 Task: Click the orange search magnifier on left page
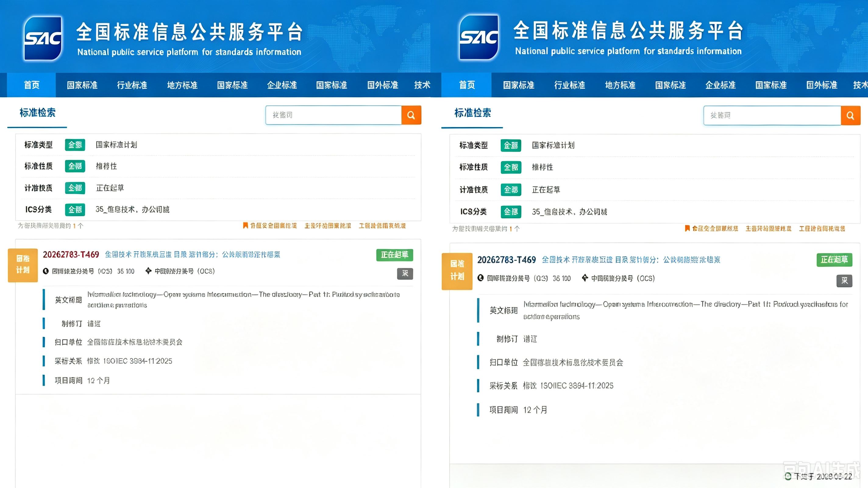pos(411,115)
